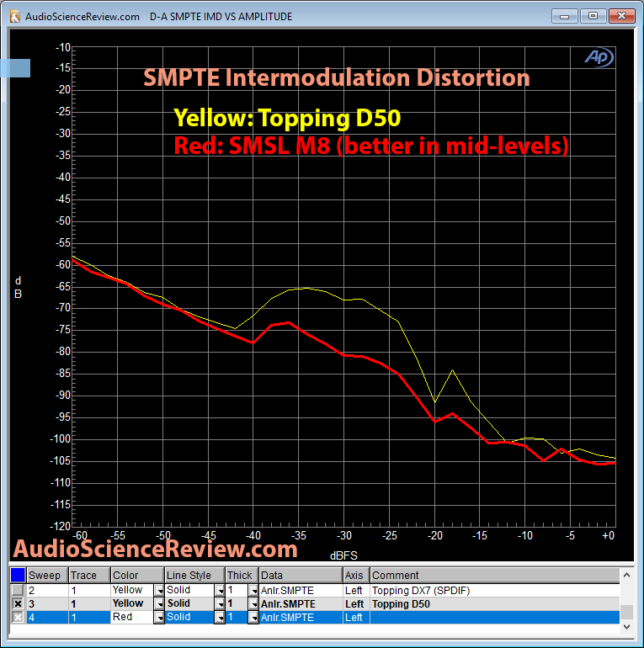Select the 'Topping DX7 (SPDIF)' comment cell
Image resolution: width=644 pixels, height=648 pixels.
tap(495, 591)
